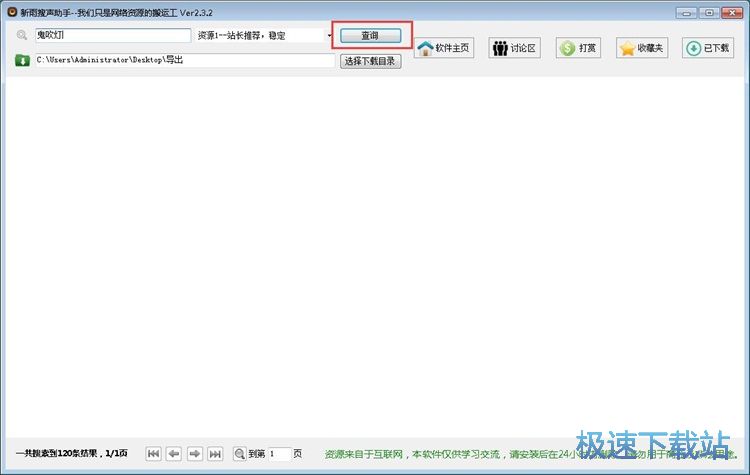Click the magnifier icon beside the keyword field
Screen dimensions: 750x475
(x=22, y=35)
